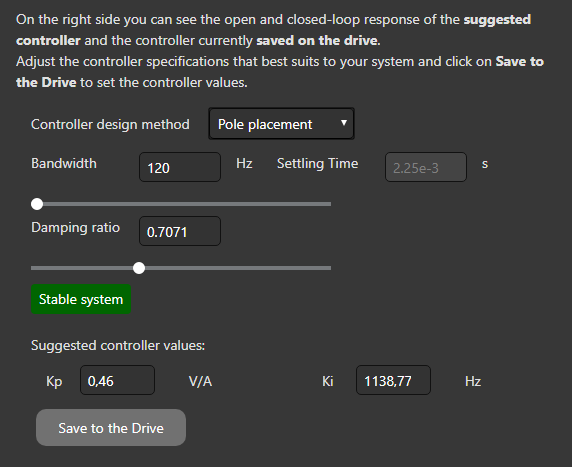Click the Bandwidth label text
The height and width of the screenshot is (467, 572).
point(64,163)
